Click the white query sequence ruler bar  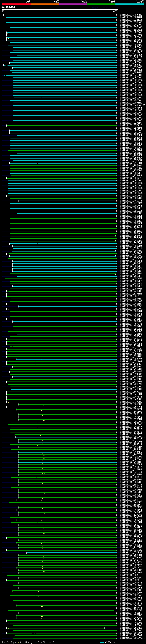[60, 9]
